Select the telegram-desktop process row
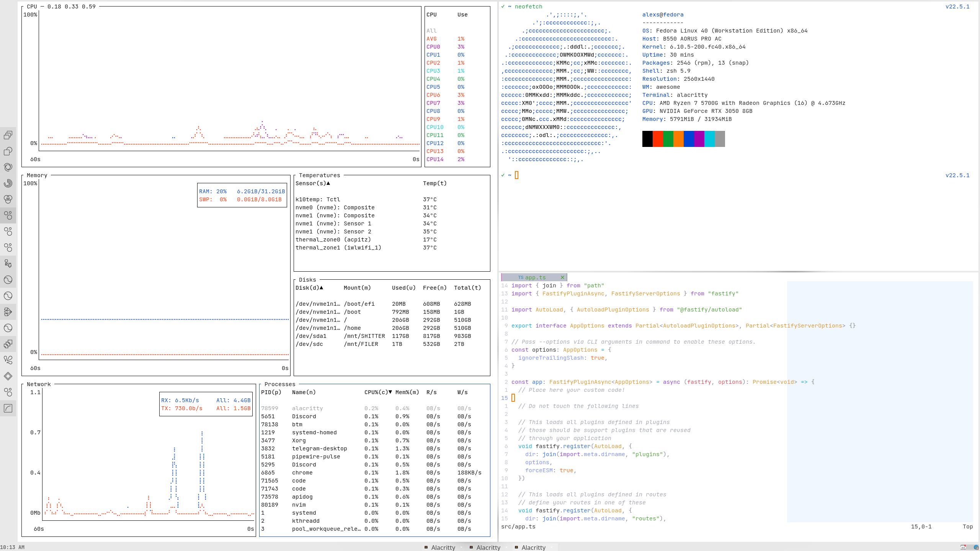This screenshot has width=980, height=551. pyautogui.click(x=319, y=448)
